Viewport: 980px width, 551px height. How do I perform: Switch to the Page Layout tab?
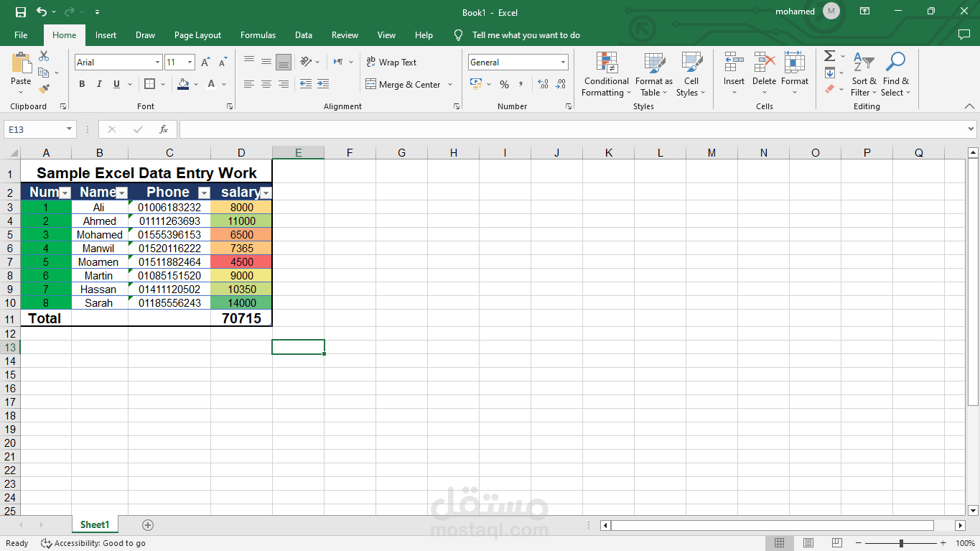pyautogui.click(x=197, y=34)
